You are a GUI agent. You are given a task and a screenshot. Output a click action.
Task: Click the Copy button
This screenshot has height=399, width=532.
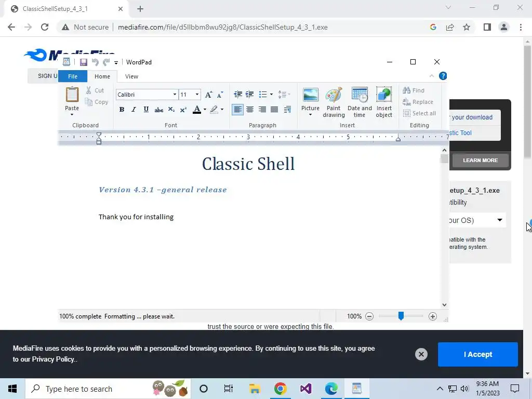[x=96, y=102]
